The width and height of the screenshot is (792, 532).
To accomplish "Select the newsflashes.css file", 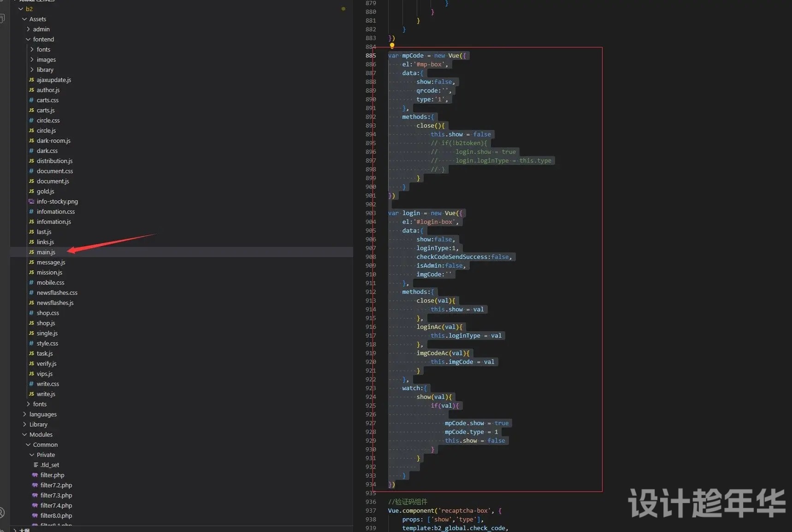I will 57,292.
